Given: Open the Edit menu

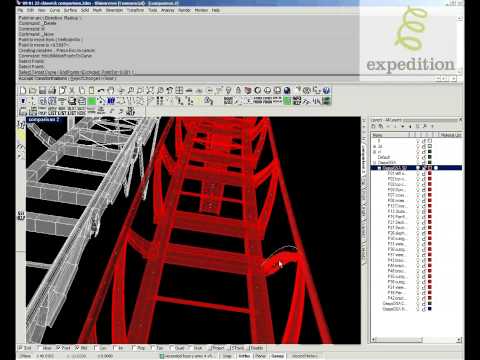Looking at the screenshot, I should 30,10.
